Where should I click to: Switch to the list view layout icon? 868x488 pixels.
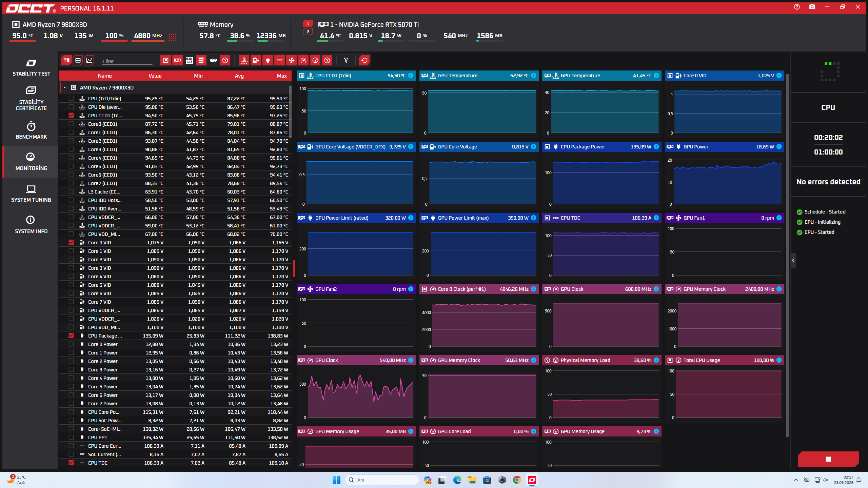[66, 60]
